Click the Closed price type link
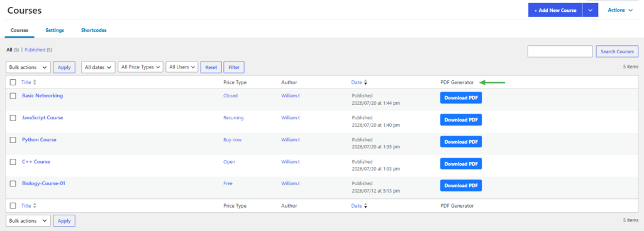This screenshot has height=231, width=644. [230, 96]
